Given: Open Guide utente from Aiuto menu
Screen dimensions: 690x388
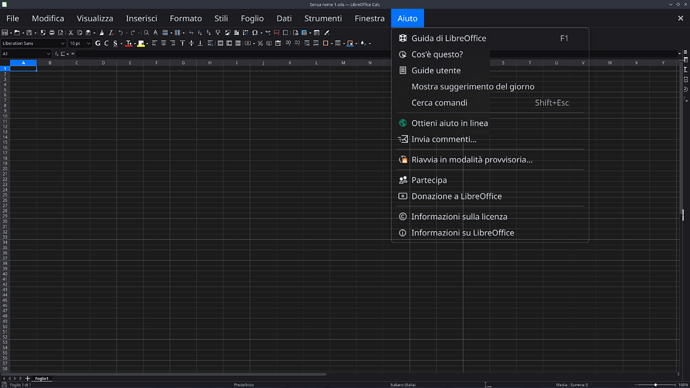Looking at the screenshot, I should point(489,70).
